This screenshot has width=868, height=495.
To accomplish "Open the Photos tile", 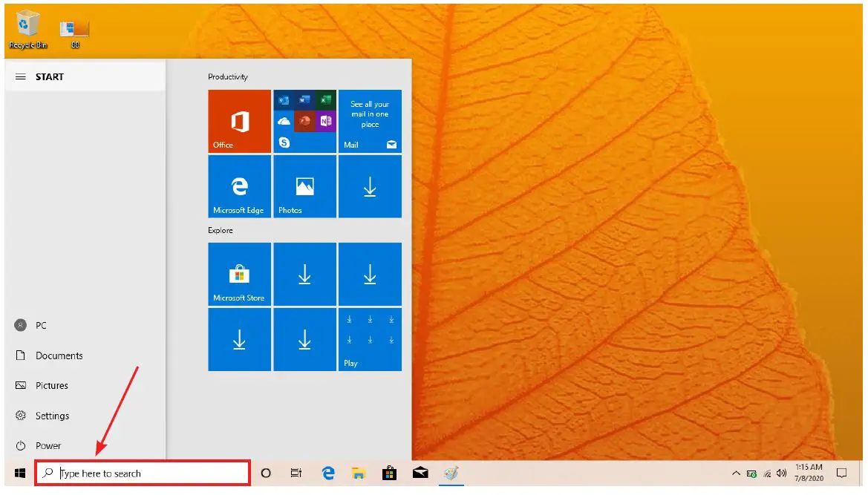I will tap(304, 186).
